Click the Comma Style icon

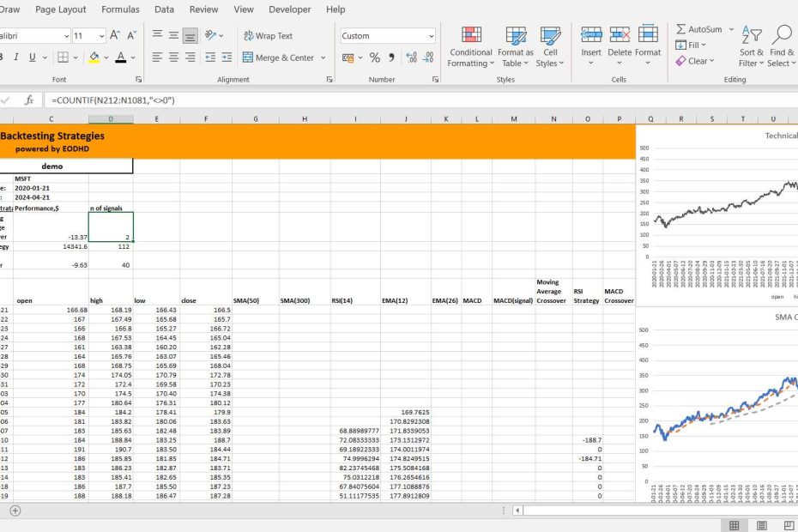(392, 57)
